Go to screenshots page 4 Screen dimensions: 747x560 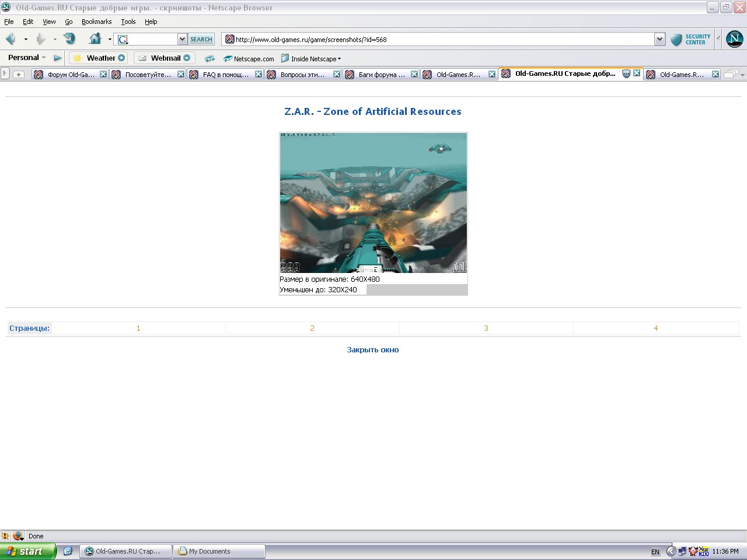656,328
